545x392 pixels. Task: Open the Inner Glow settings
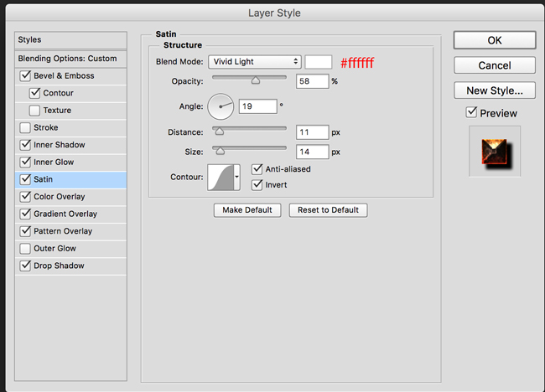click(x=54, y=162)
